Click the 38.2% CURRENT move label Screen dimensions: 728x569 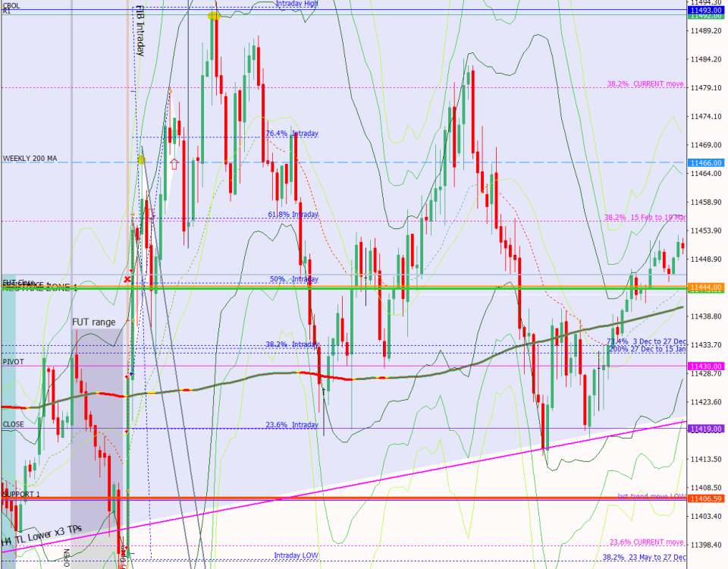(x=645, y=84)
